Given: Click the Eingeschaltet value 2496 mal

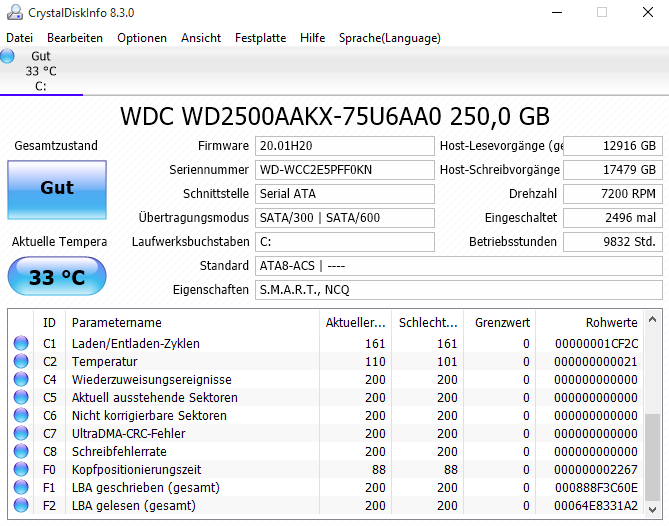Looking at the screenshot, I should coord(613,218).
